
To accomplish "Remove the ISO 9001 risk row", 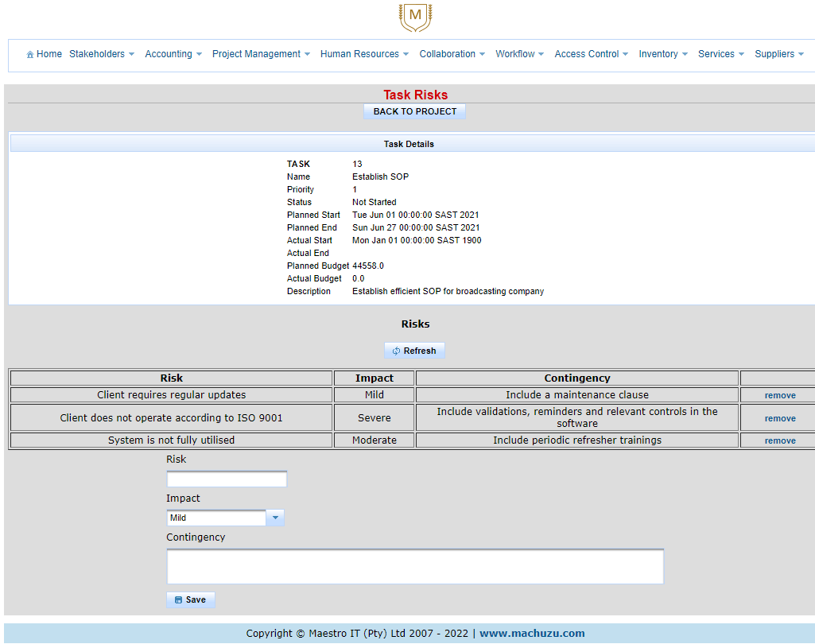I will pos(780,418).
